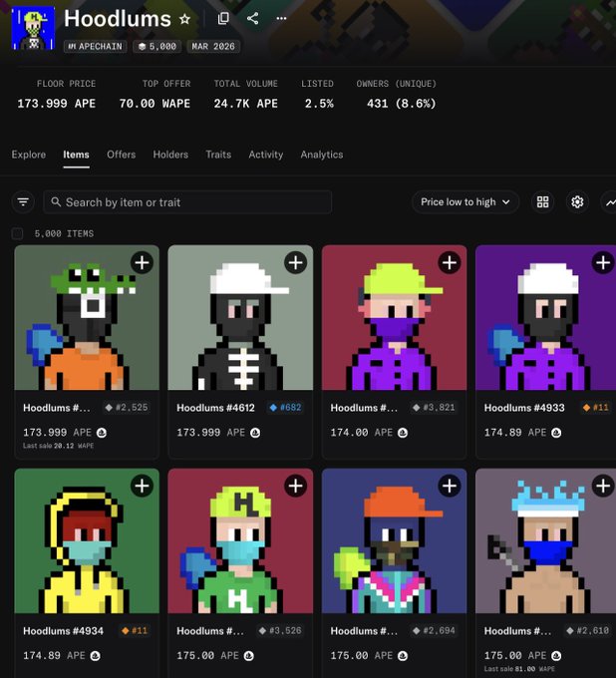Click rarity rank #2,610 badge
This screenshot has height=678, width=616.
587,630
